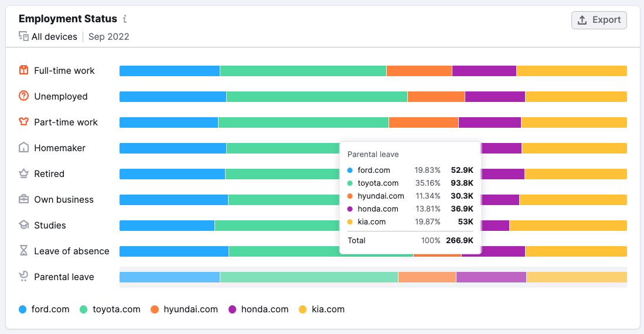Click the Employment Status heading

[x=68, y=19]
